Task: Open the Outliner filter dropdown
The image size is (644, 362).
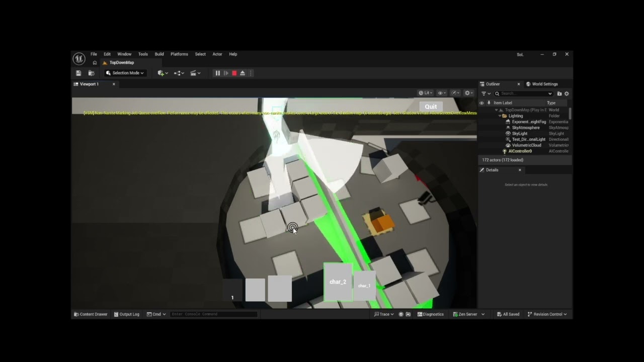Action: pos(486,94)
